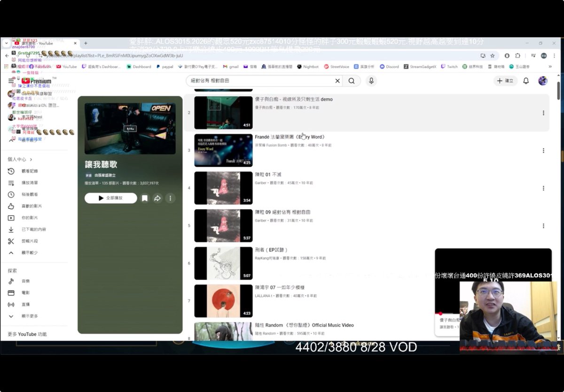The image size is (564, 392).
Task: Share the 讓我聽歌 playlist with the arrow icon
Action: click(x=157, y=198)
